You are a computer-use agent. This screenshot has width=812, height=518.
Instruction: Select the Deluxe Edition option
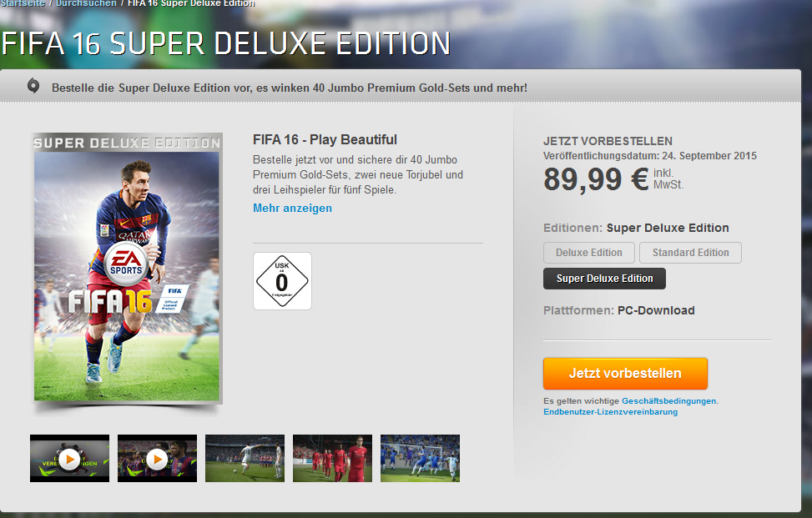[589, 253]
